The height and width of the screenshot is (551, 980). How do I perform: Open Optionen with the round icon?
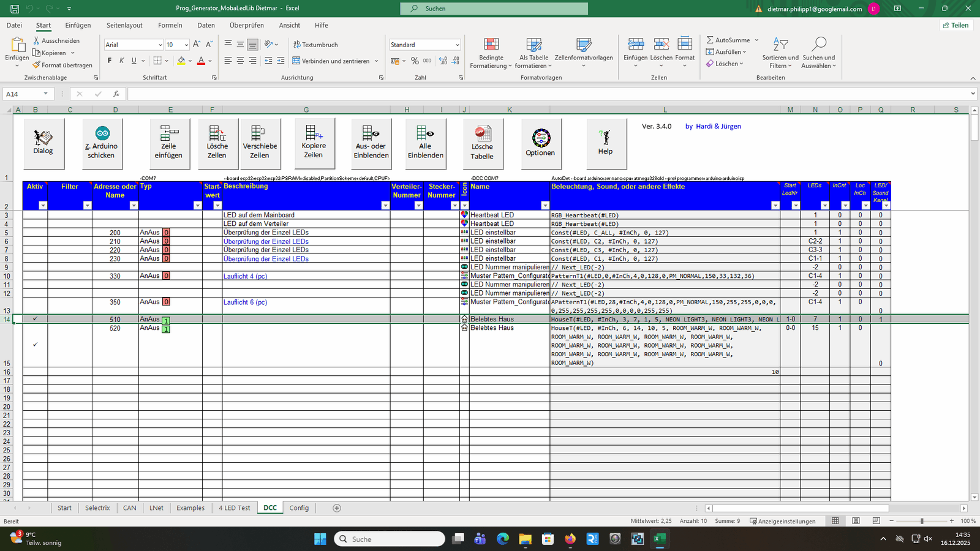[541, 138]
